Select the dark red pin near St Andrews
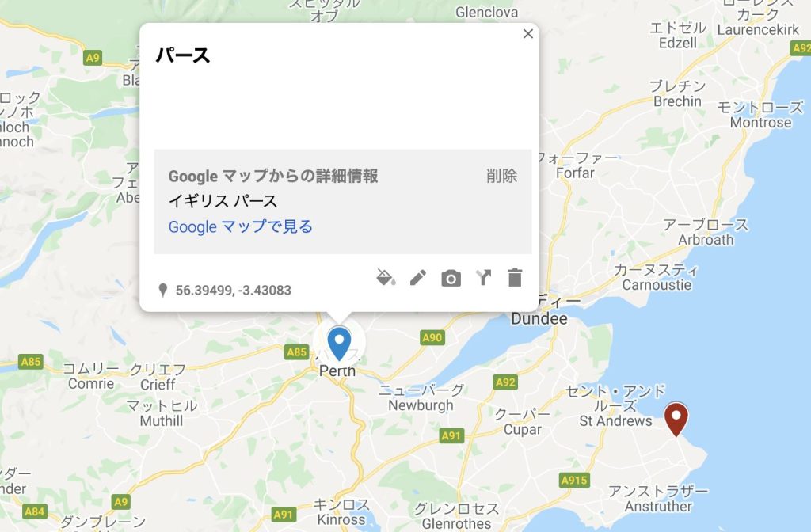Image resolution: width=811 pixels, height=532 pixels. tap(676, 420)
